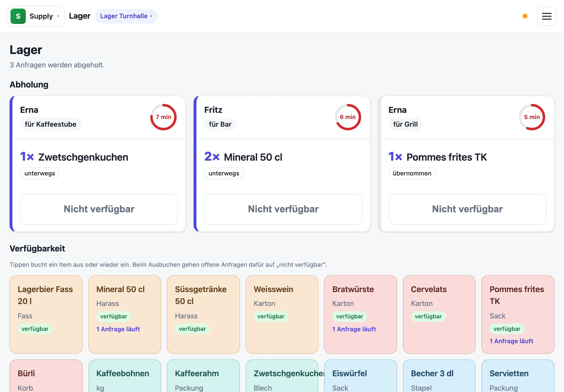Toggle availability of Pommes frites TK Sack

[x=518, y=314]
